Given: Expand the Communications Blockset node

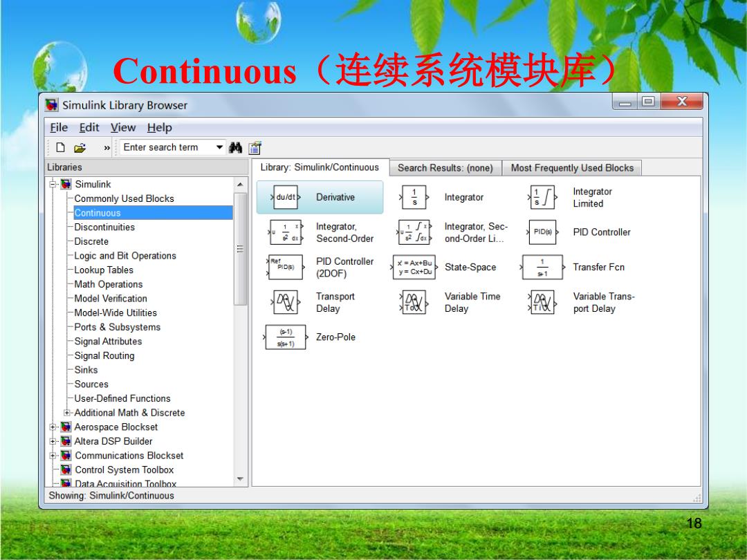Looking at the screenshot, I should 53,455.
